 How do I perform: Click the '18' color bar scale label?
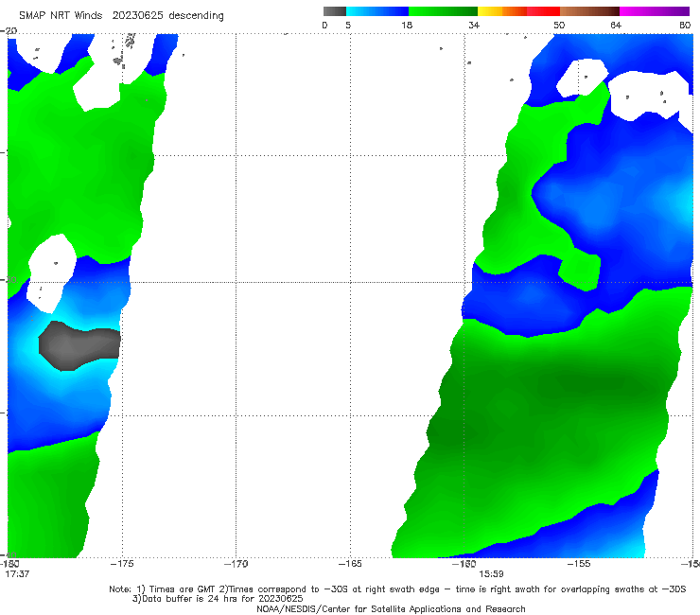coord(407,26)
